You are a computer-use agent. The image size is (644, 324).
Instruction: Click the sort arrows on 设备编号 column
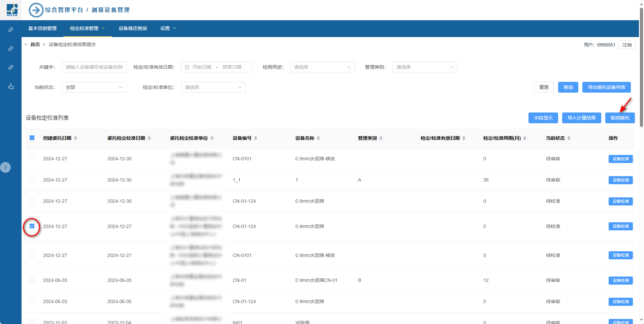pyautogui.click(x=256, y=138)
